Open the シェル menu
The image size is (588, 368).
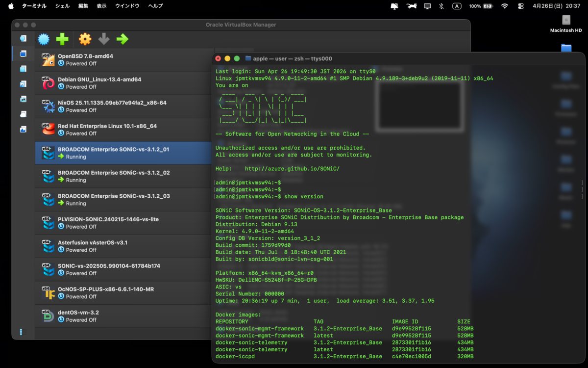pyautogui.click(x=62, y=6)
